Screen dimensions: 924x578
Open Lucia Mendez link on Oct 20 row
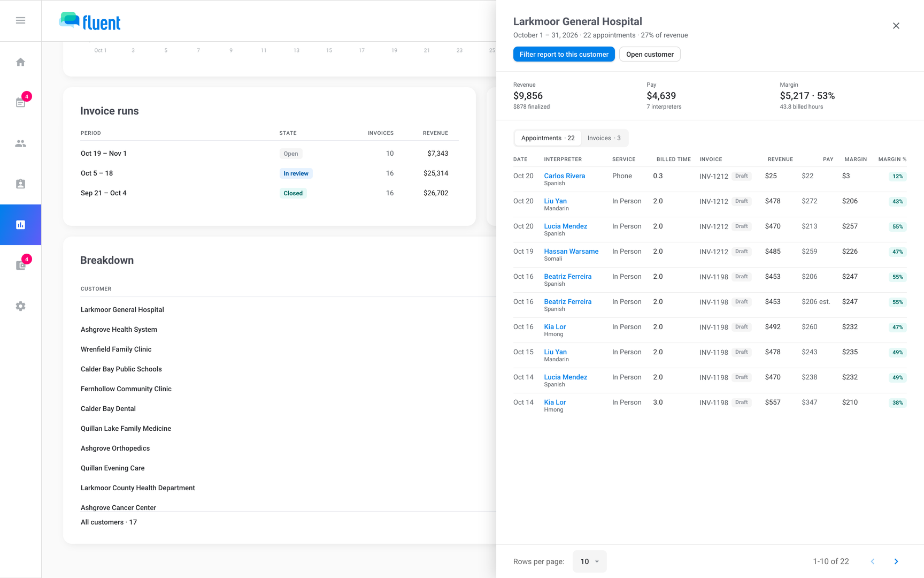[x=565, y=226]
